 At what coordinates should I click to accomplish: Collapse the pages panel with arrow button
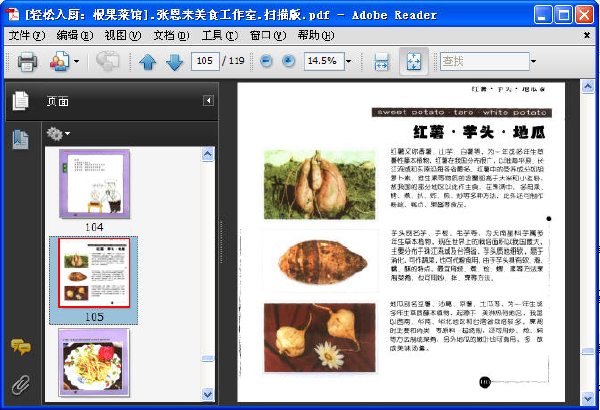pyautogui.click(x=208, y=101)
